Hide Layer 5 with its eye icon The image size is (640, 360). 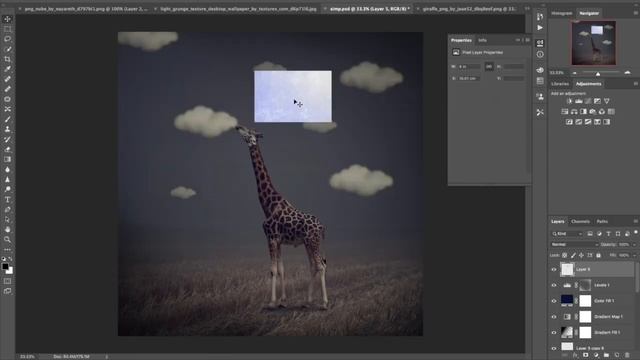pyautogui.click(x=554, y=269)
